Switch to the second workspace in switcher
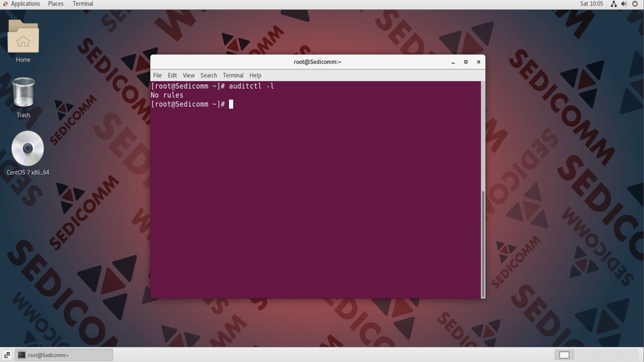Viewport: 644px width, 362px height. (586, 355)
